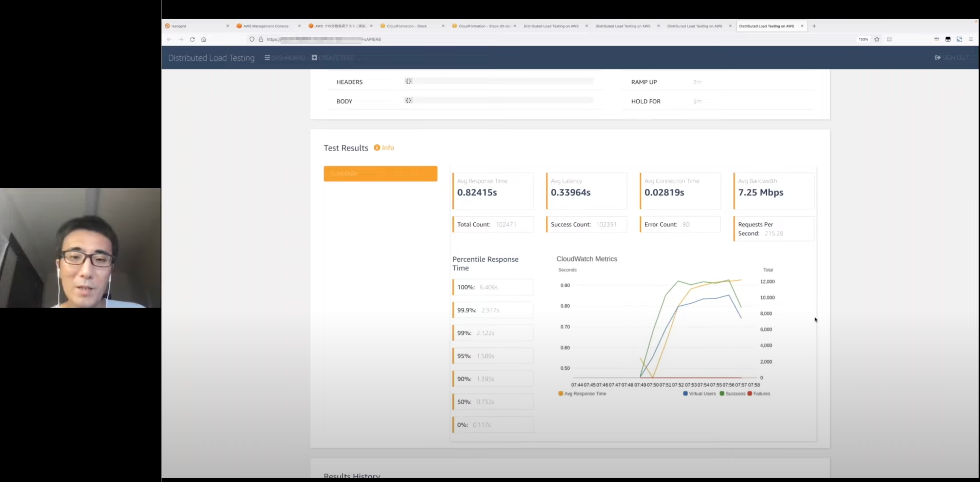Open the Create Test menu item

pyautogui.click(x=333, y=58)
